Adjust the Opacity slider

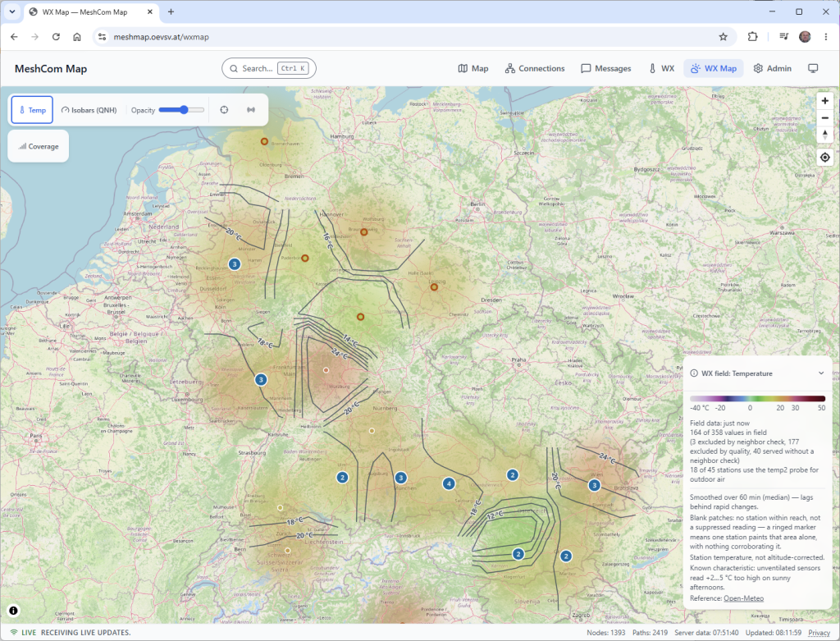pyautogui.click(x=181, y=110)
